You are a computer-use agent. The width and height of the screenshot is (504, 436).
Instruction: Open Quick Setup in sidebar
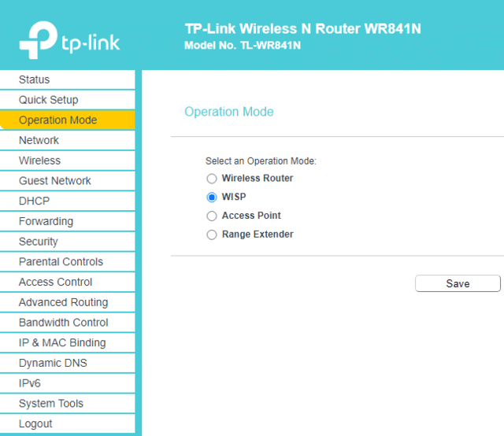67,100
